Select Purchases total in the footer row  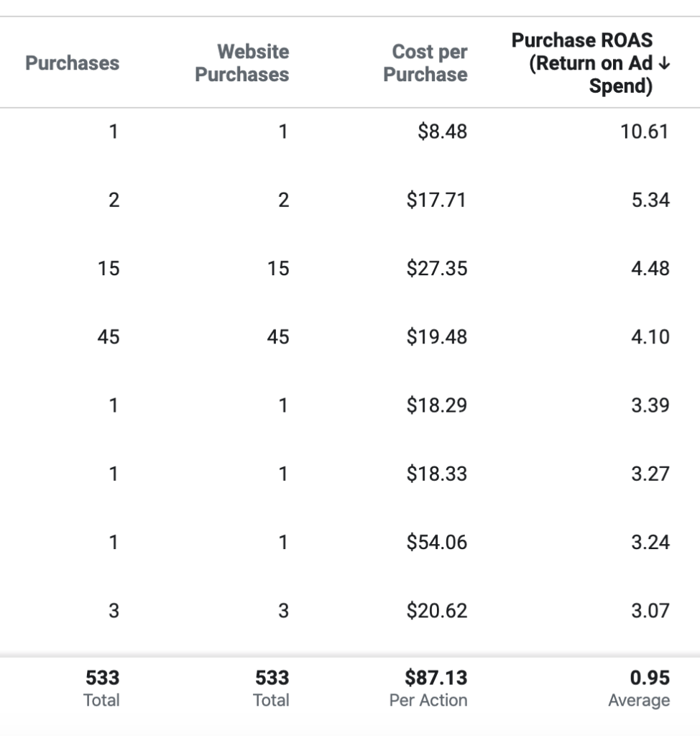(x=102, y=678)
